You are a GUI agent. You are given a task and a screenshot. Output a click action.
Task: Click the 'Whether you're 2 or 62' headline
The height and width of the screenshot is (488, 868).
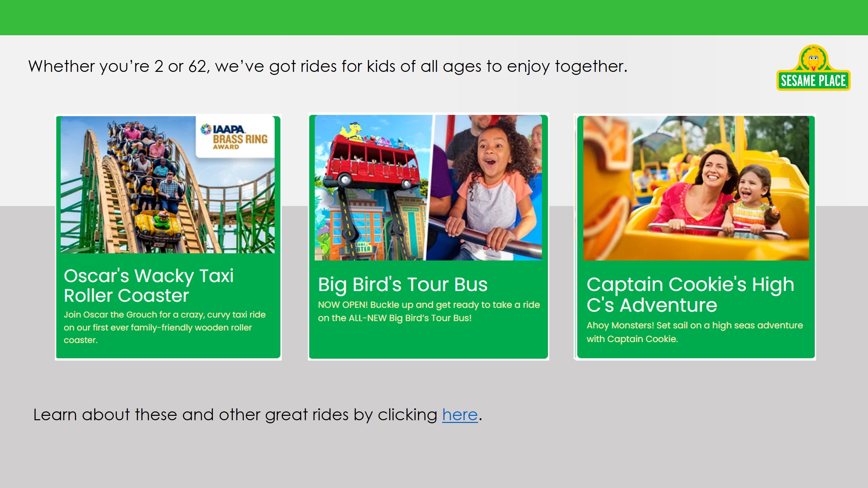click(x=328, y=66)
